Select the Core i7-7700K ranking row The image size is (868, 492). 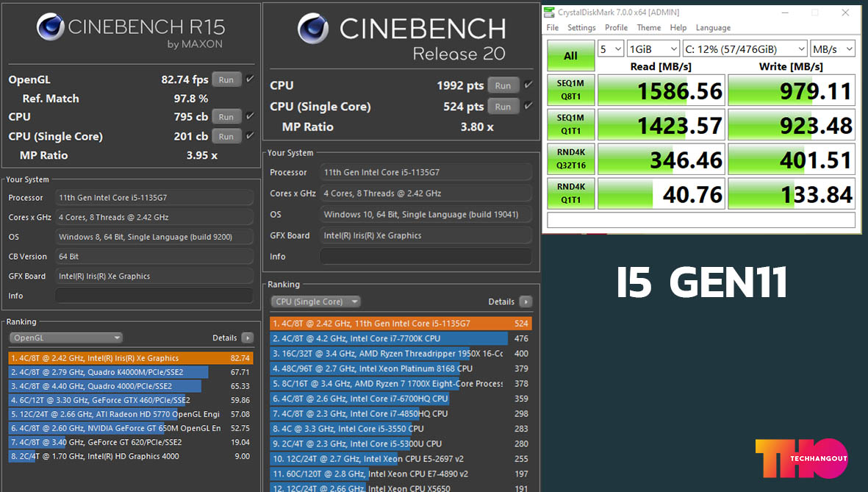pyautogui.click(x=401, y=338)
